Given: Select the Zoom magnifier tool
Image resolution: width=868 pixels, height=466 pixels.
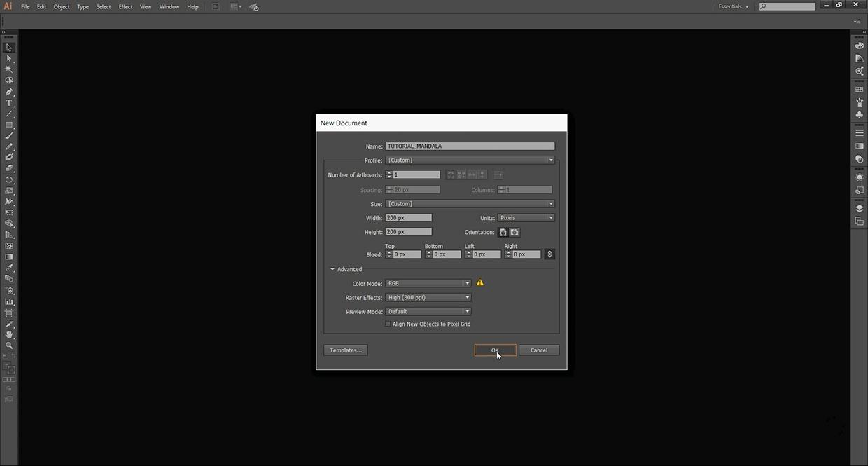Looking at the screenshot, I should 9,345.
